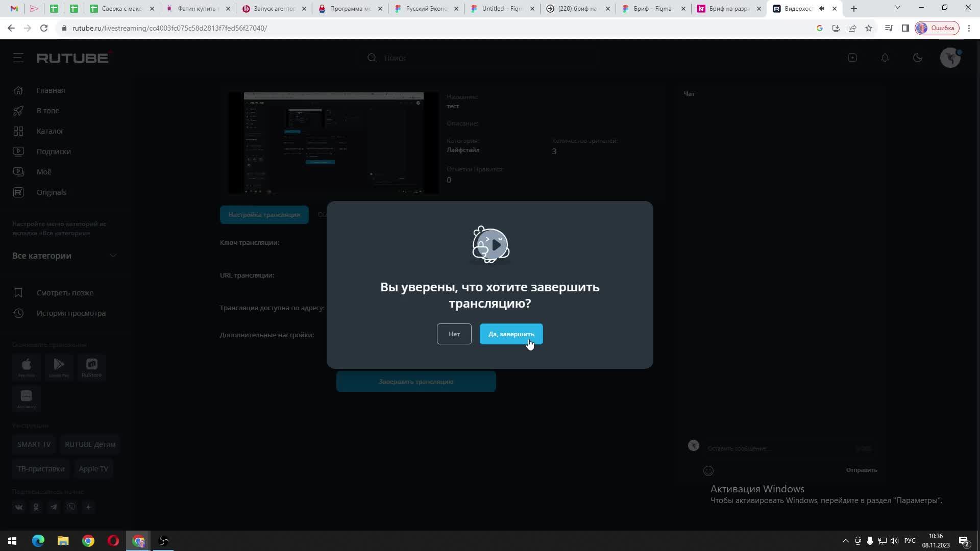Expand "Все категории" chevron
The height and width of the screenshot is (551, 980).
[x=113, y=256]
